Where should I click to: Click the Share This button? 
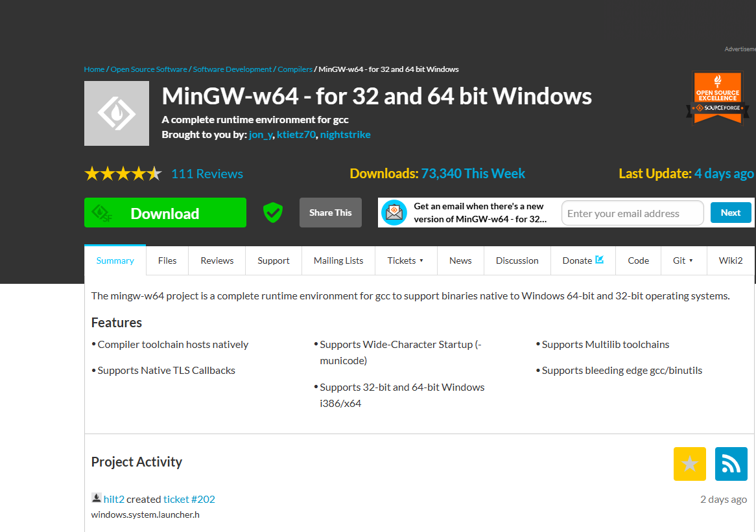coord(330,213)
